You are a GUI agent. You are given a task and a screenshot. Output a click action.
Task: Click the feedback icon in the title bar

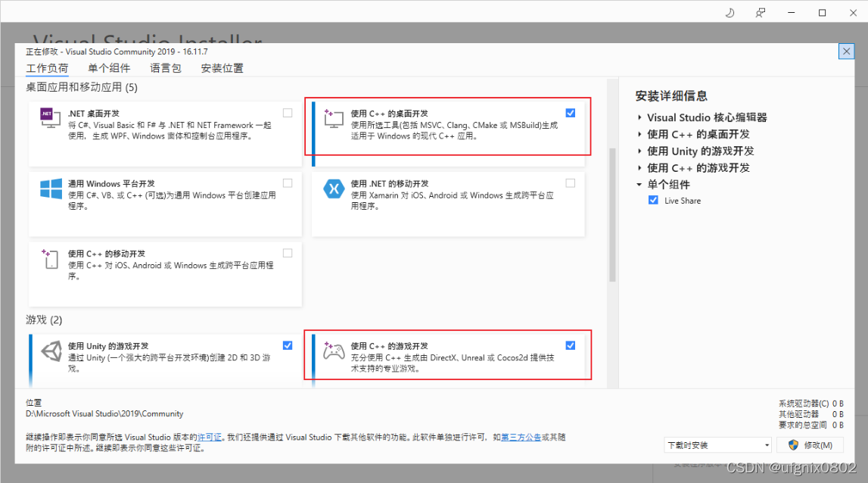tap(761, 13)
